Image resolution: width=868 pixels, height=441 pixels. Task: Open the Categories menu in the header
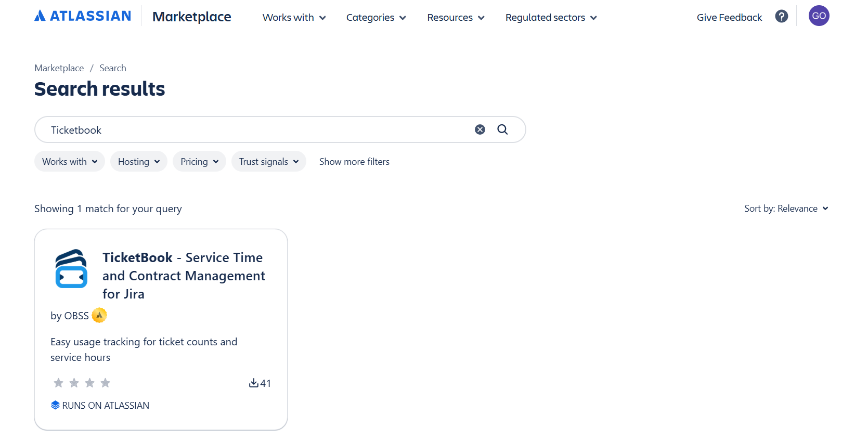(376, 18)
